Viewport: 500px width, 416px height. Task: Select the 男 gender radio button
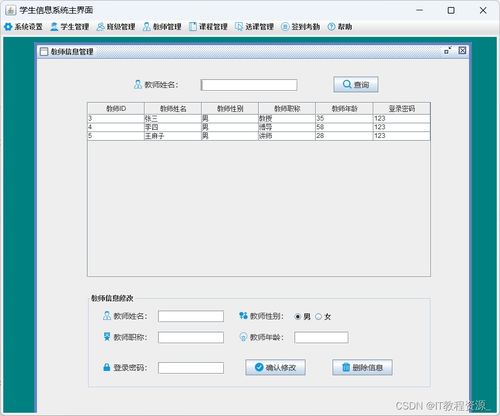pyautogui.click(x=298, y=317)
